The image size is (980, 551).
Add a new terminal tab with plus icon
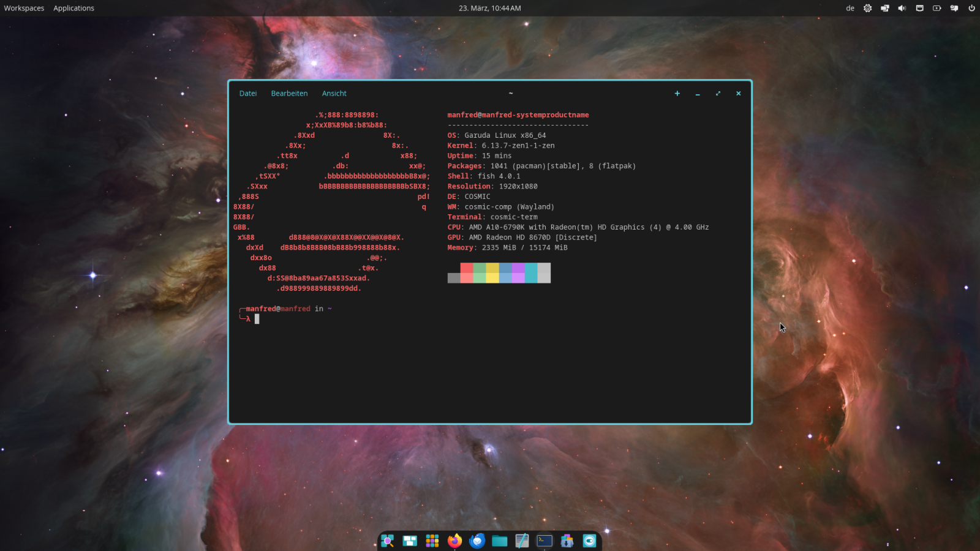(677, 94)
